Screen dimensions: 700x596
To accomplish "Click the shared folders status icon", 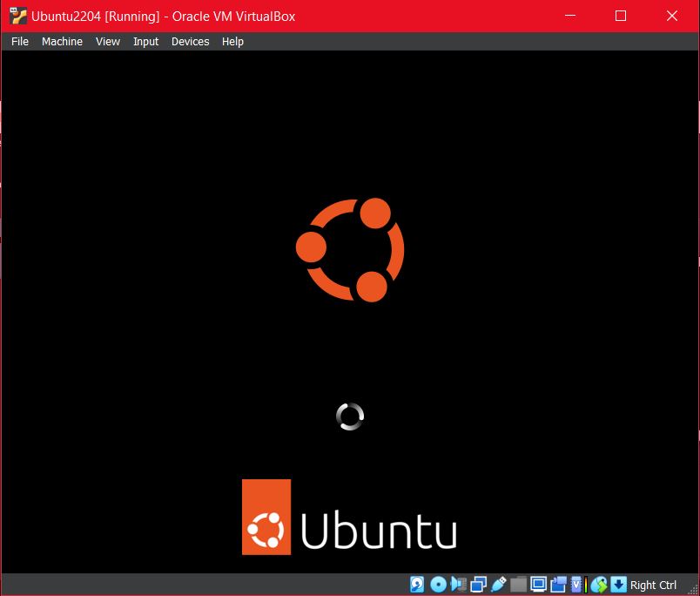I will pos(518,585).
